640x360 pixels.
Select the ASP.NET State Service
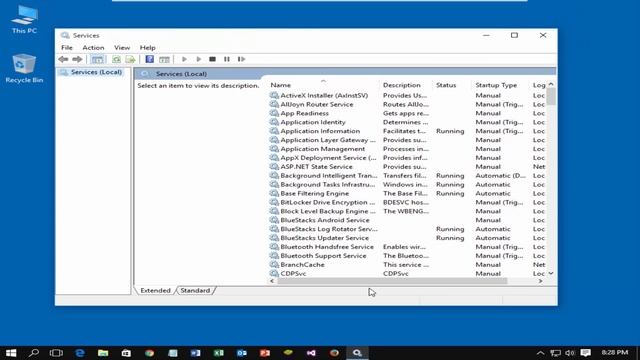(x=316, y=167)
